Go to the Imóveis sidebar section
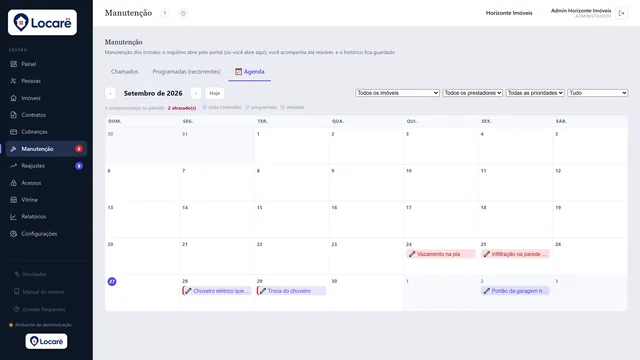Screen dimensions: 640x360 point(46,98)
